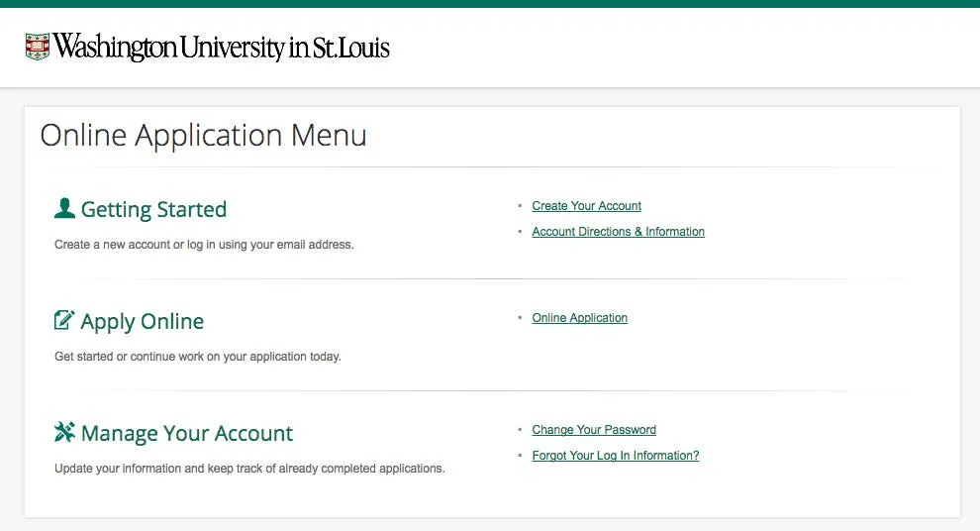The width and height of the screenshot is (980, 531).
Task: Click the university shield crest icon
Action: pos(38,46)
